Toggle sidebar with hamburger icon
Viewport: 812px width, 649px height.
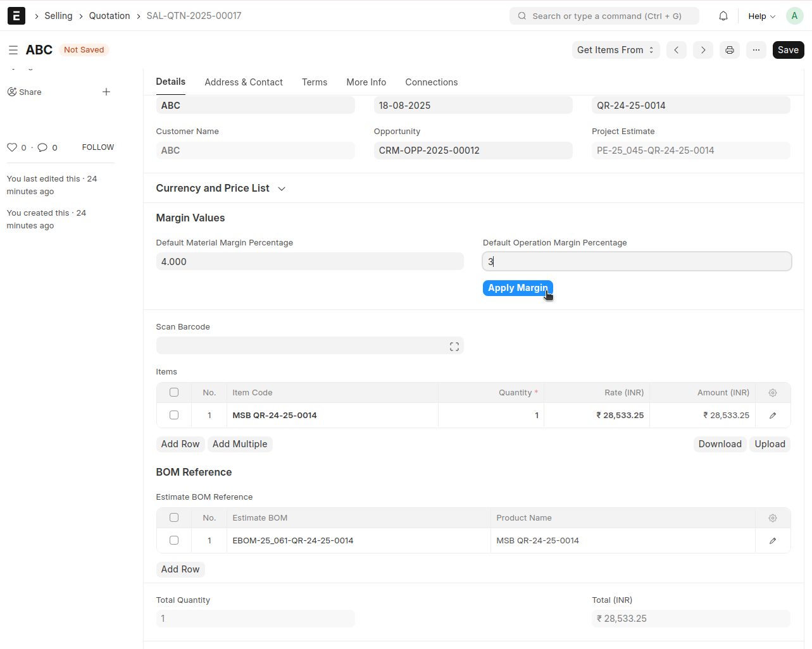[x=13, y=50]
